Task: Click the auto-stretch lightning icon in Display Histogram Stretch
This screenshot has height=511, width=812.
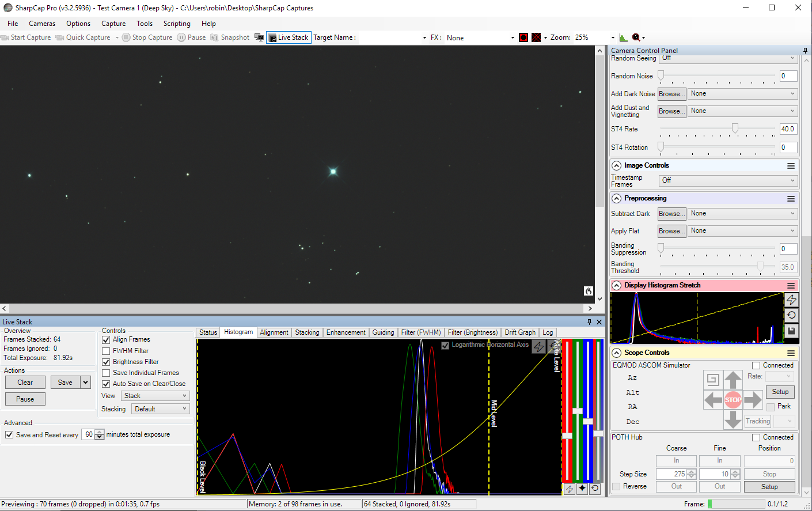Action: click(x=791, y=300)
